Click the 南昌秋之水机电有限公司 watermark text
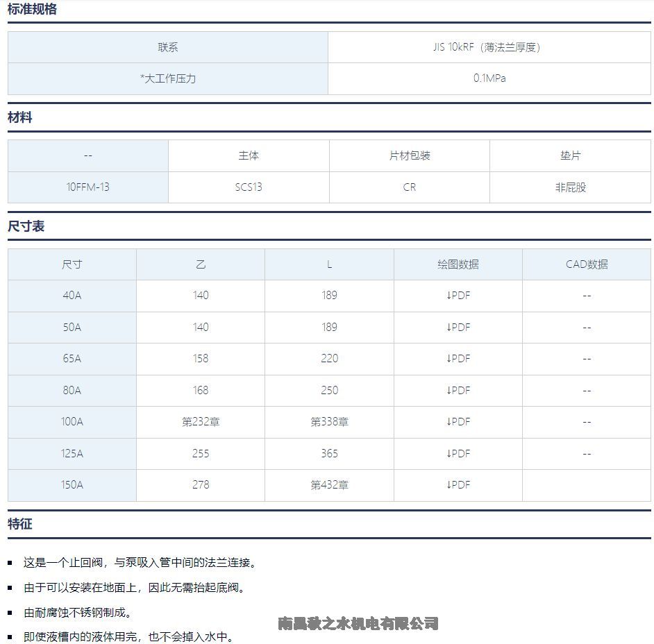Screen dimensions: 654x644 point(358,623)
